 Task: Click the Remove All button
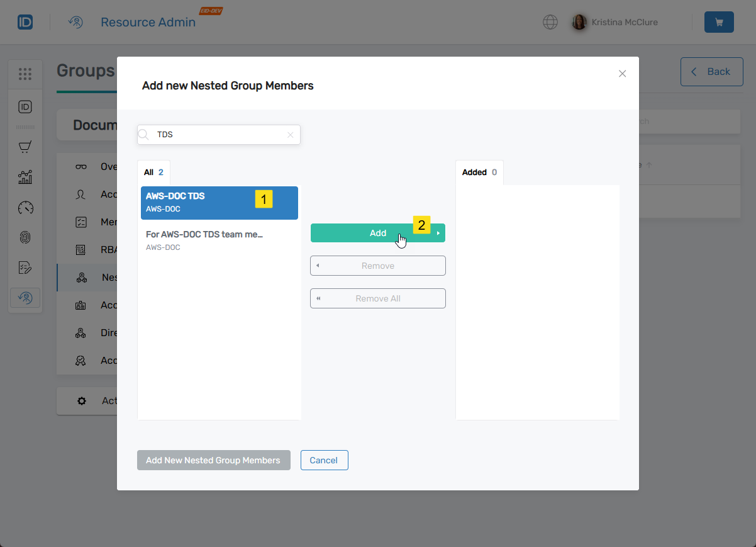point(377,298)
